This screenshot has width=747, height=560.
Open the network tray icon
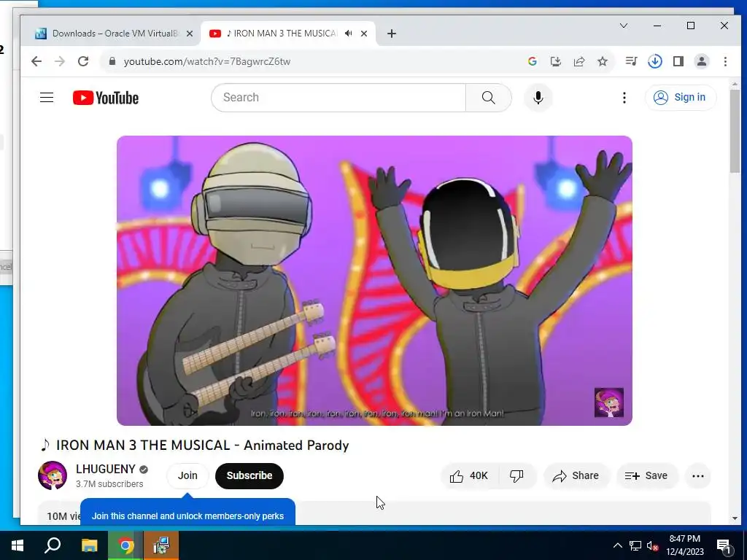[x=635, y=545]
